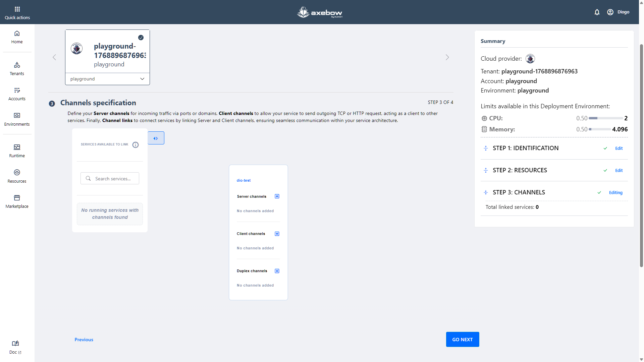Click the Previous link
644x362 pixels.
pos(84,340)
